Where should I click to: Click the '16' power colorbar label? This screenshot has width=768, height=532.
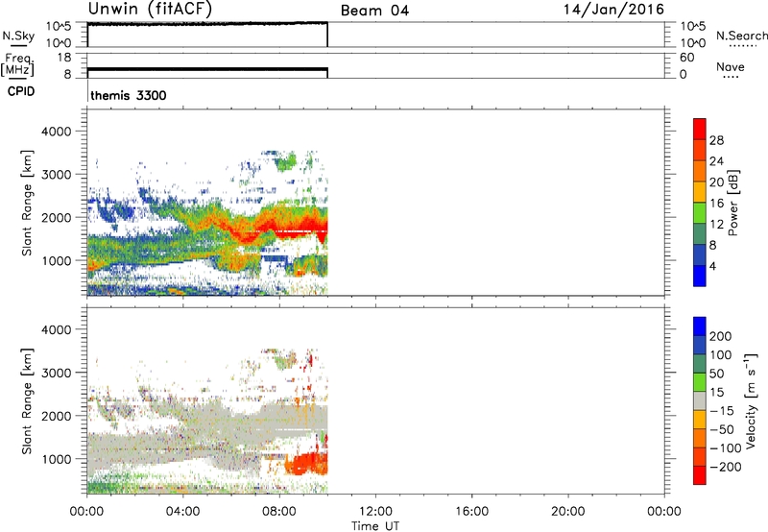point(716,204)
